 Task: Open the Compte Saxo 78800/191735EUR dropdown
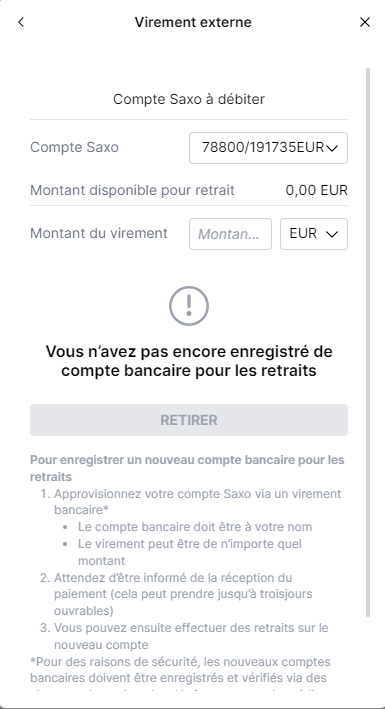pos(268,148)
